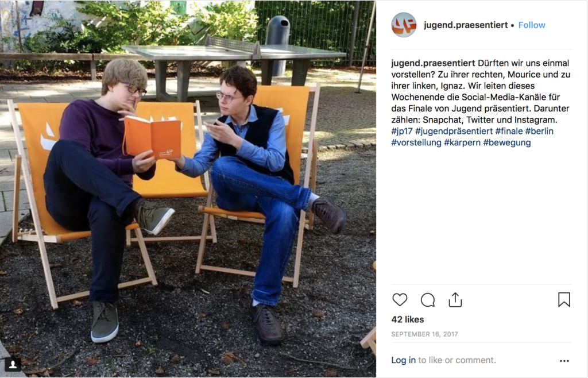
Task: View the 42 likes list
Action: click(x=408, y=319)
